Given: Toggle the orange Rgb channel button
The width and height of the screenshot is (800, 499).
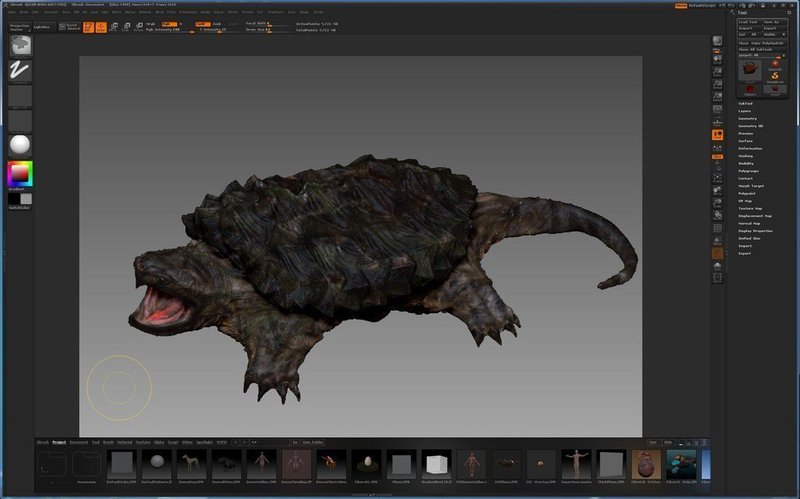Looking at the screenshot, I should coord(169,24).
